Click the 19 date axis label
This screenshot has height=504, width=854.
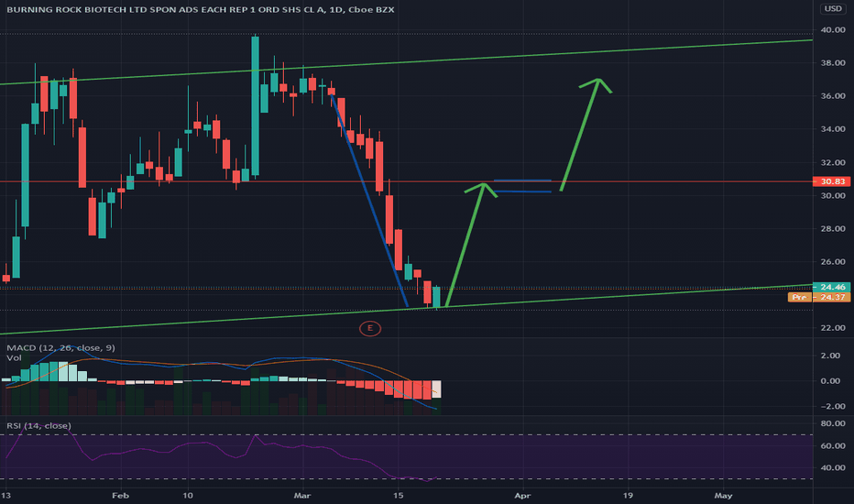pyautogui.click(x=628, y=495)
